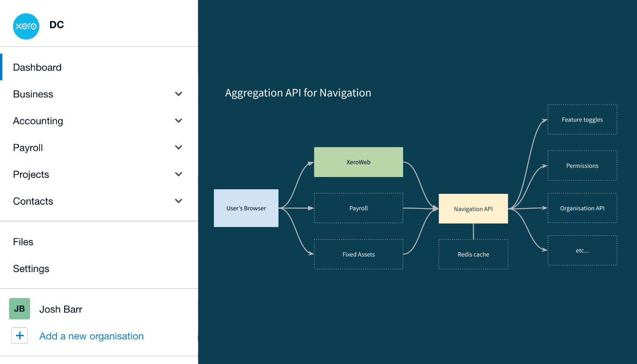637x364 pixels.
Task: Click the Josh Barr profile name
Action: pos(61,309)
